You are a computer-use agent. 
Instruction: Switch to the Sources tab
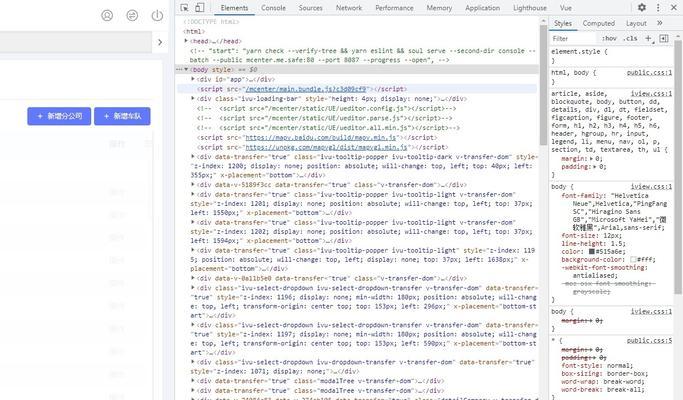[x=310, y=8]
